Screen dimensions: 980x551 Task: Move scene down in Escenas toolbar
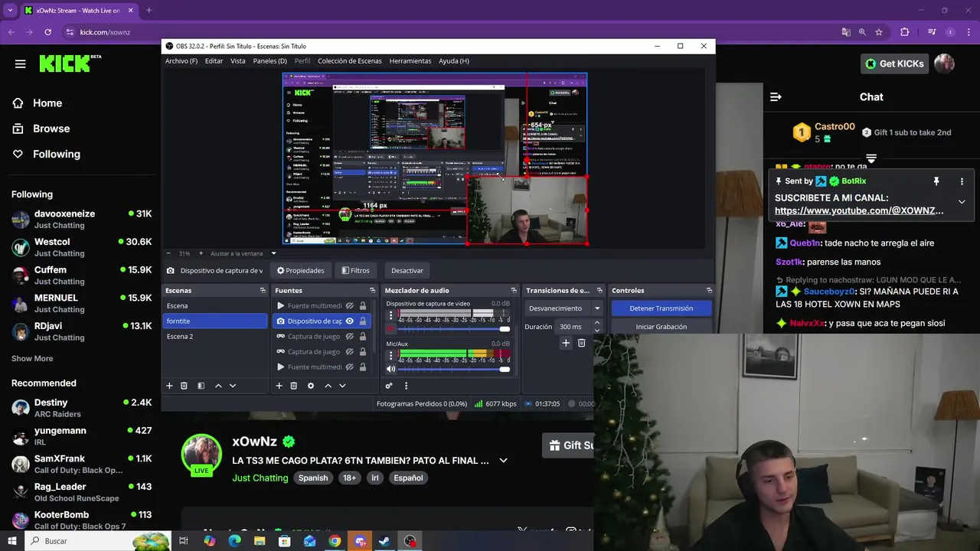(x=233, y=386)
